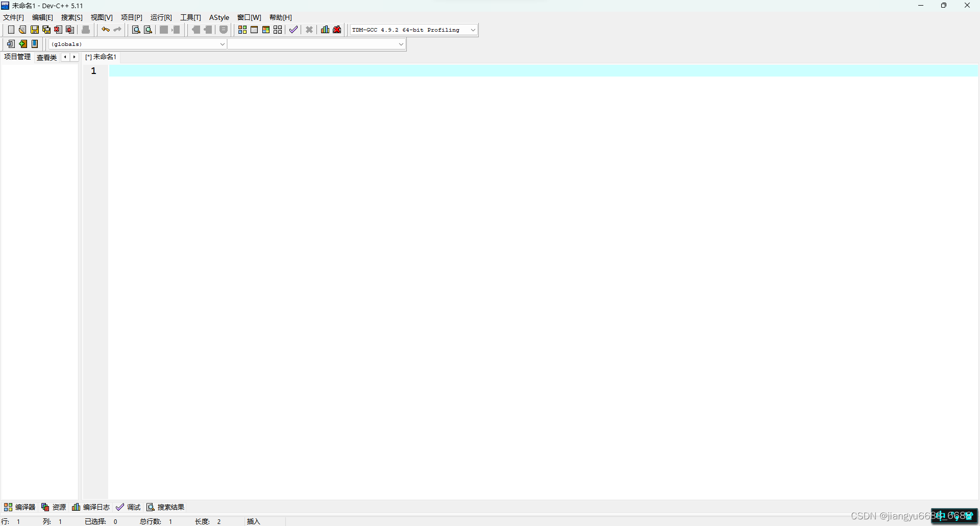Create a new source file from toolbar
Viewport: 980px width, 526px height.
tap(11, 30)
